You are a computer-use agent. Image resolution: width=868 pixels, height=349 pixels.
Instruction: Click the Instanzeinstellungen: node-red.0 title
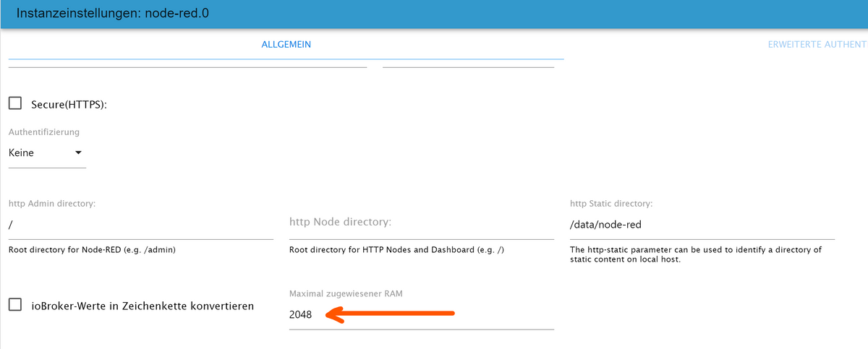pos(112,13)
